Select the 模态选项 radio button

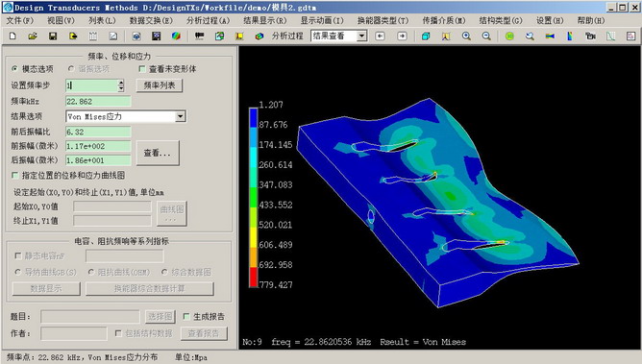coord(14,69)
